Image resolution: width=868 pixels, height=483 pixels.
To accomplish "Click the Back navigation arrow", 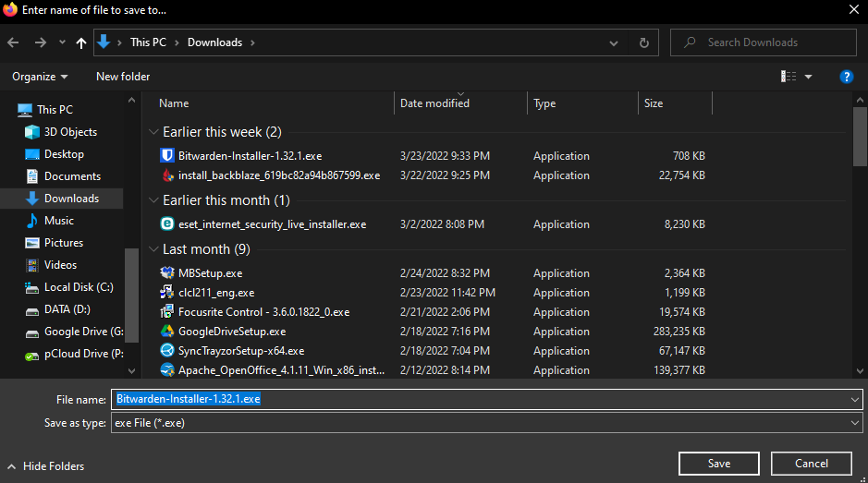I will [13, 42].
